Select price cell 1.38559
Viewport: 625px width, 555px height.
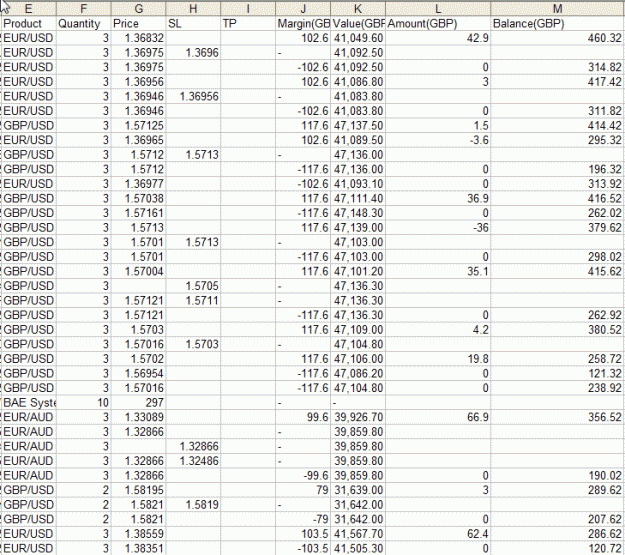tap(138, 534)
